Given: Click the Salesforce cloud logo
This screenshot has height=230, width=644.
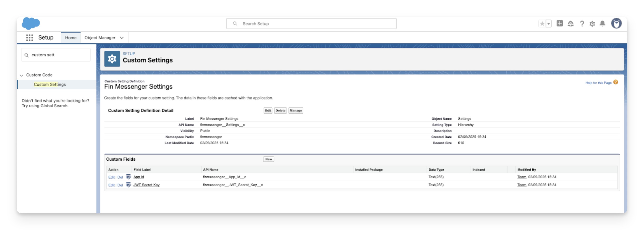Looking at the screenshot, I should point(31,24).
